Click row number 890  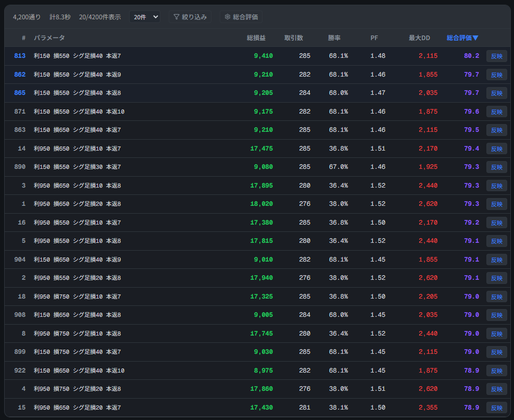pyautogui.click(x=20, y=167)
